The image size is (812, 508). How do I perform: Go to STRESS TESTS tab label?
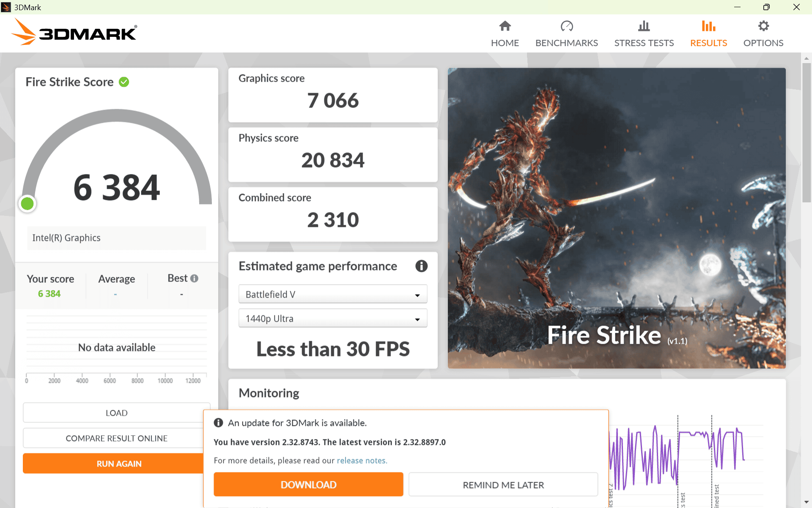pyautogui.click(x=644, y=43)
